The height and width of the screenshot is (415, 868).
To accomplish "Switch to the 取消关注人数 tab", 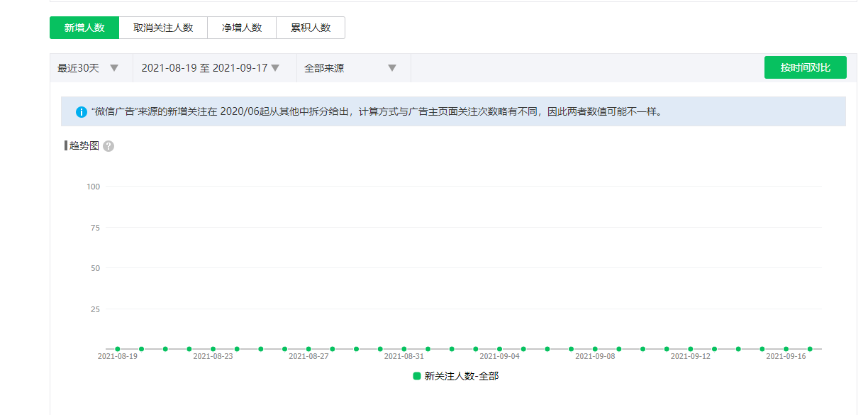I will 163,28.
